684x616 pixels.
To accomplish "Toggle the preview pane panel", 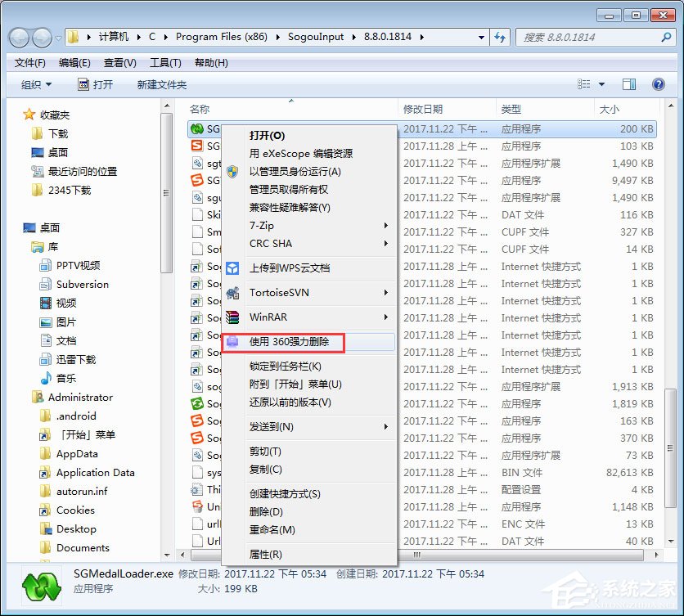I will [630, 84].
